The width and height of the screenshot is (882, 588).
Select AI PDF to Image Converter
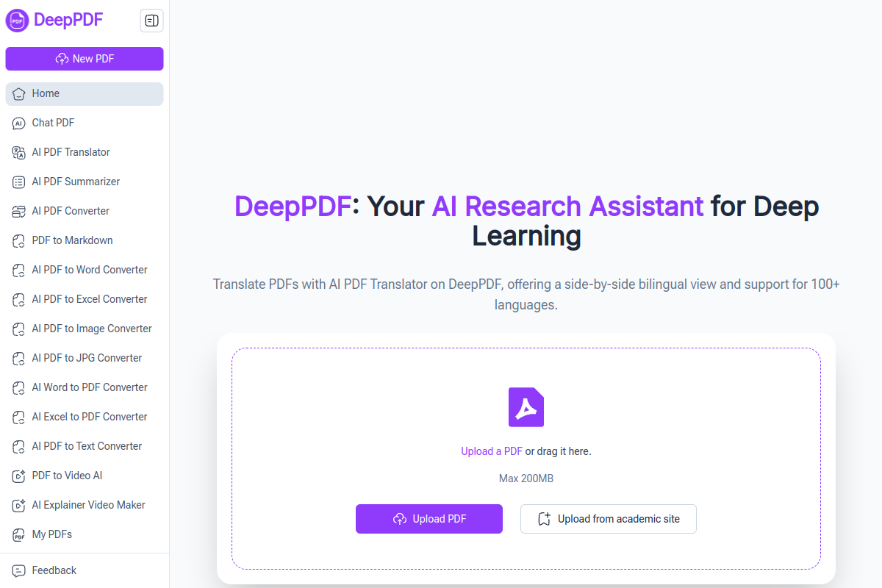[85, 329]
